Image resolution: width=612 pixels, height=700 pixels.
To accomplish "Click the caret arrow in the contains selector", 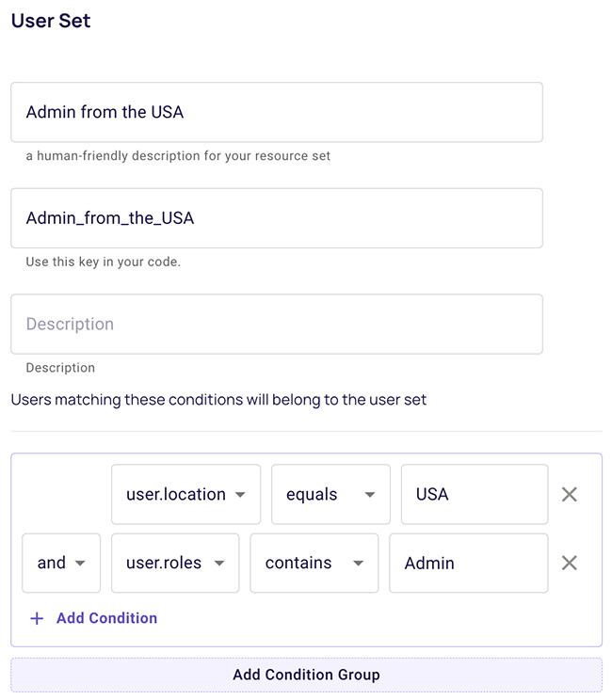I will tap(358, 564).
